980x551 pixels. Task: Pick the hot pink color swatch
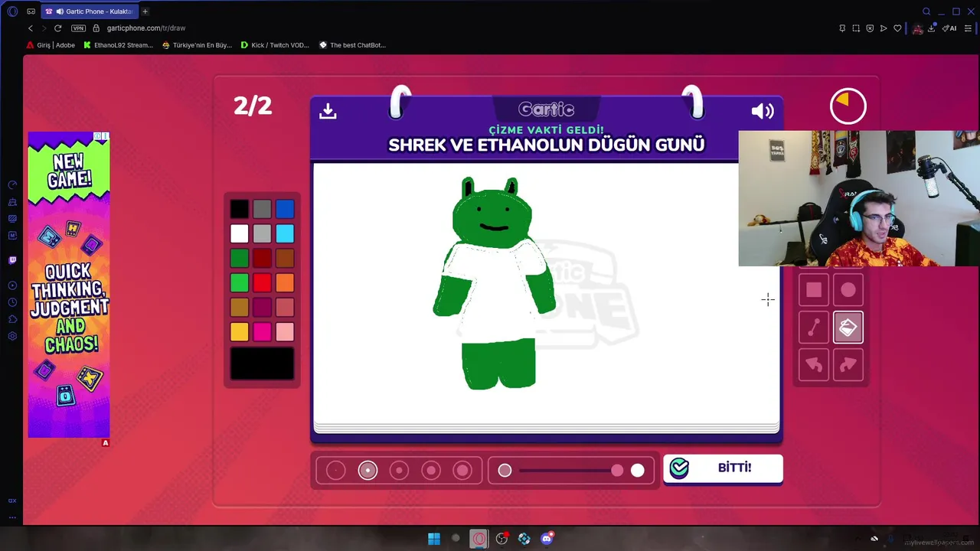pyautogui.click(x=262, y=331)
